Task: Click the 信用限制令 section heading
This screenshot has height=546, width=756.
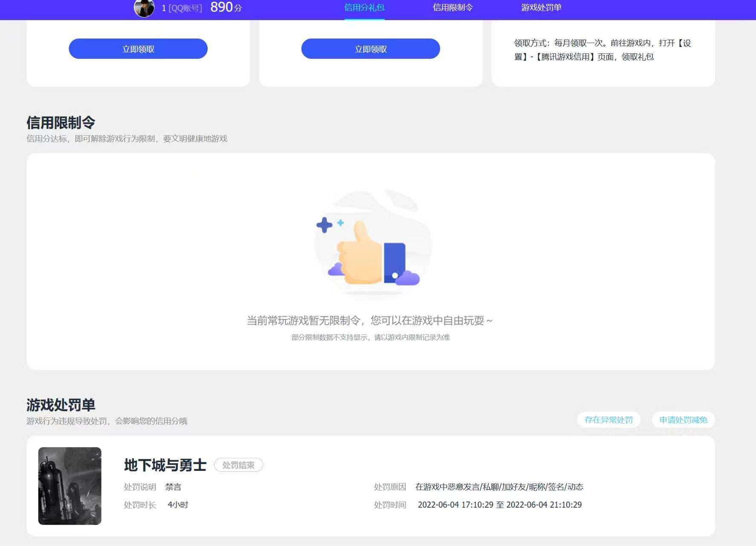Action: (x=61, y=122)
